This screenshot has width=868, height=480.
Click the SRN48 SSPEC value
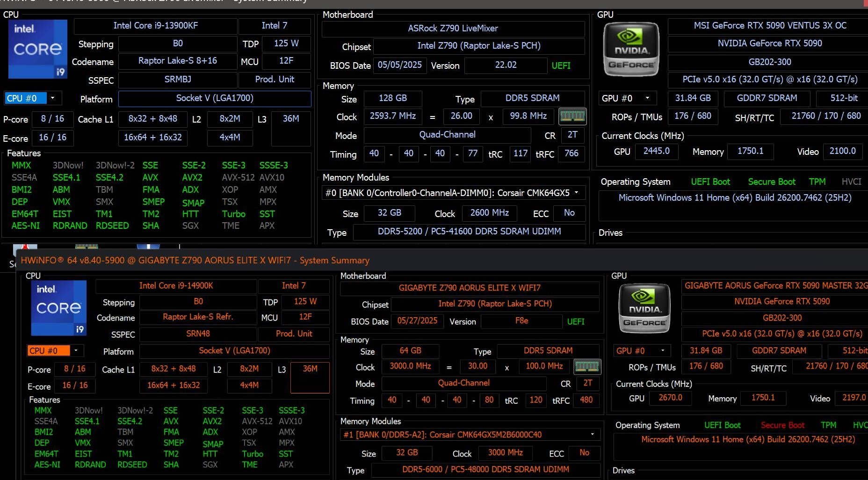coord(198,334)
